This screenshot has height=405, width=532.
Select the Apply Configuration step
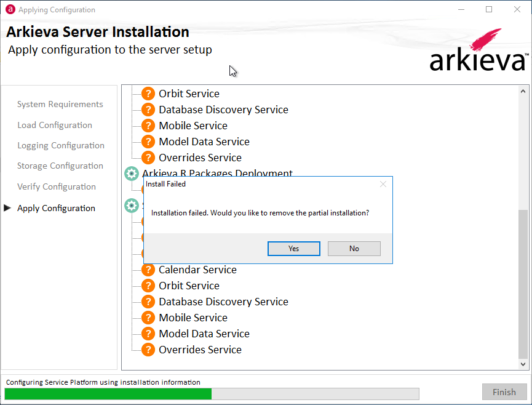point(56,208)
